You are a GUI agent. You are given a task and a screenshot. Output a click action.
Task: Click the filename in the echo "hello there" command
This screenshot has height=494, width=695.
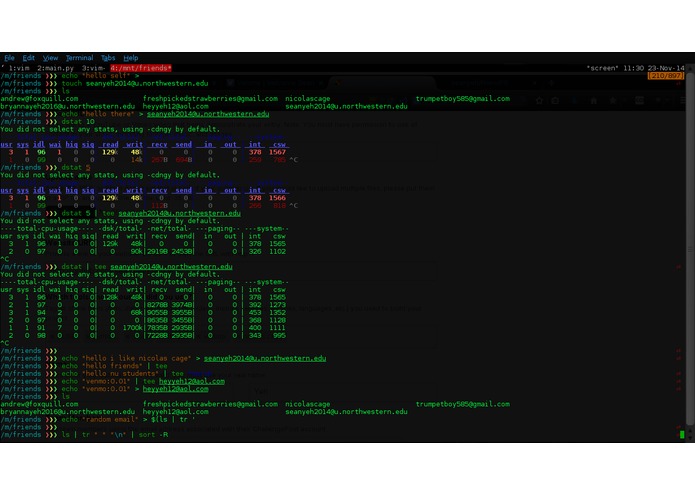click(x=208, y=114)
